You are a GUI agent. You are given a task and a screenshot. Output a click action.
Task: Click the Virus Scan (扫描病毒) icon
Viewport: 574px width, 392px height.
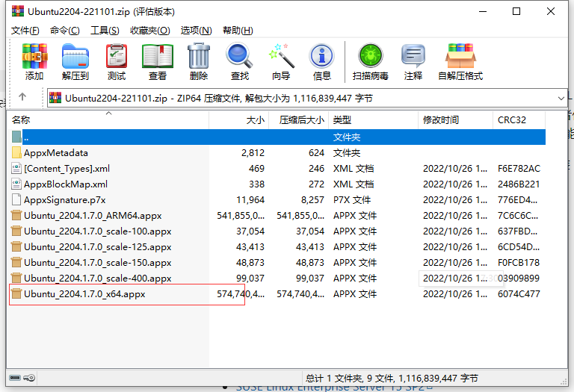pyautogui.click(x=371, y=55)
